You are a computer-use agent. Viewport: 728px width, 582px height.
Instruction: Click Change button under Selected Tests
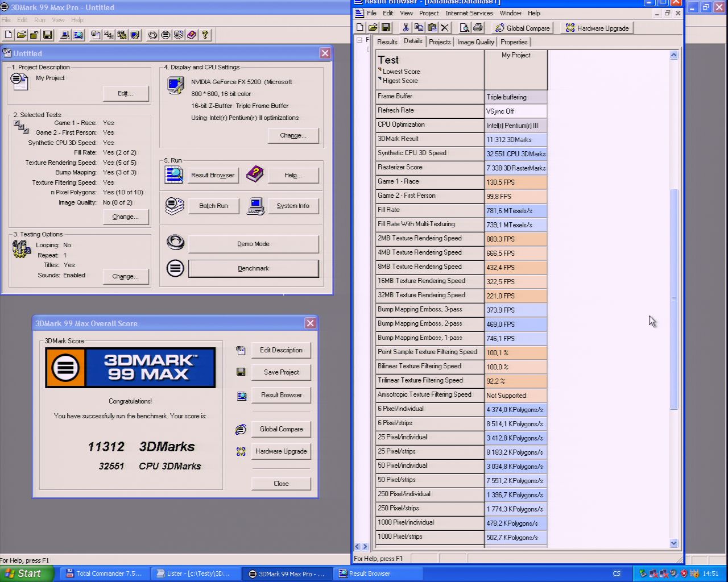126,217
